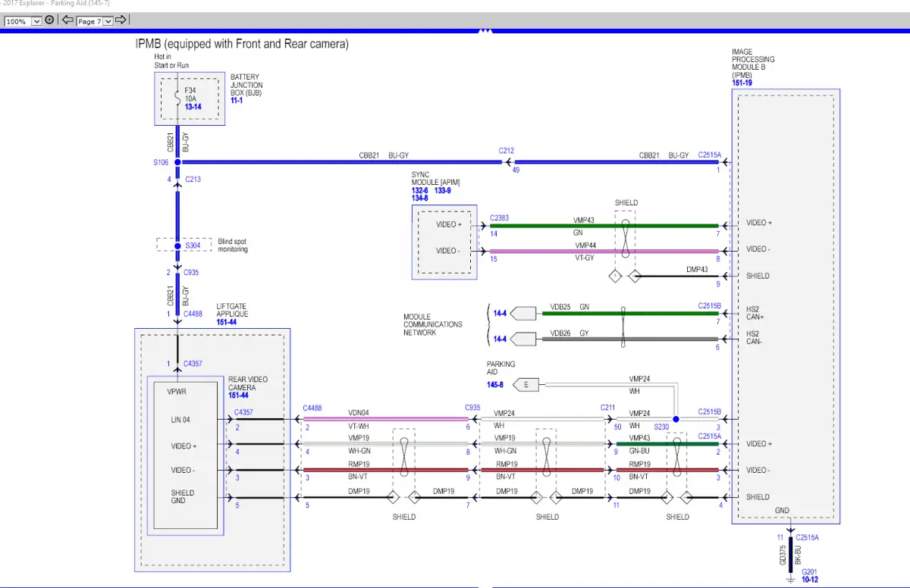The width and height of the screenshot is (910, 588).
Task: Select connector label C212
Action: 507,151
